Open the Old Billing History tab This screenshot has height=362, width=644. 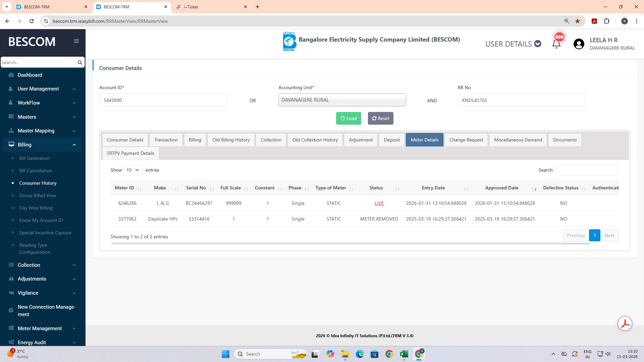pyautogui.click(x=231, y=140)
